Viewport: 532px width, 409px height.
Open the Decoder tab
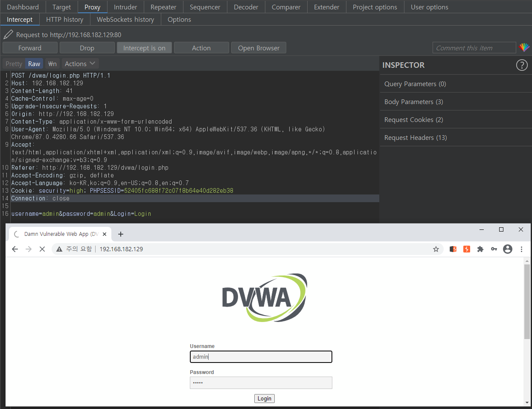[246, 7]
